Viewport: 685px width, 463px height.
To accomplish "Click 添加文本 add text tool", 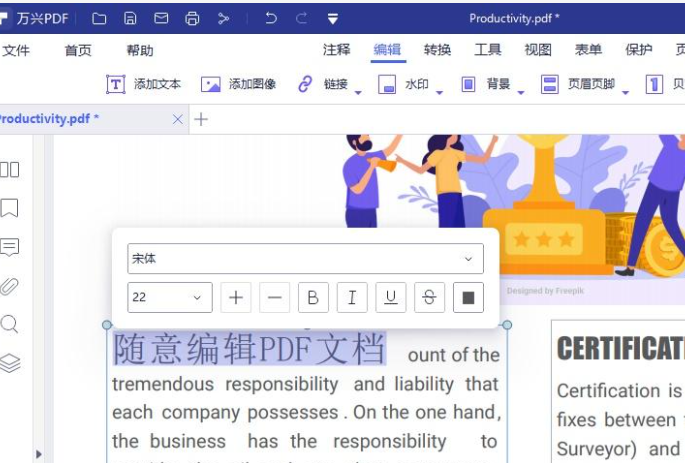I will point(144,84).
